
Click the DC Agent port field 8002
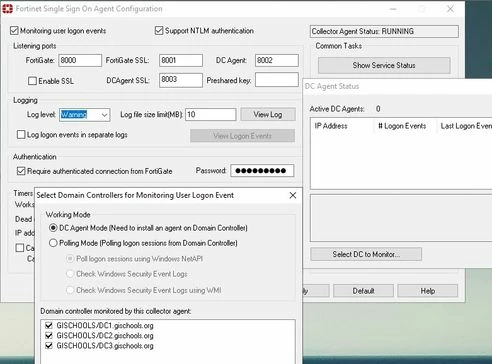277,60
